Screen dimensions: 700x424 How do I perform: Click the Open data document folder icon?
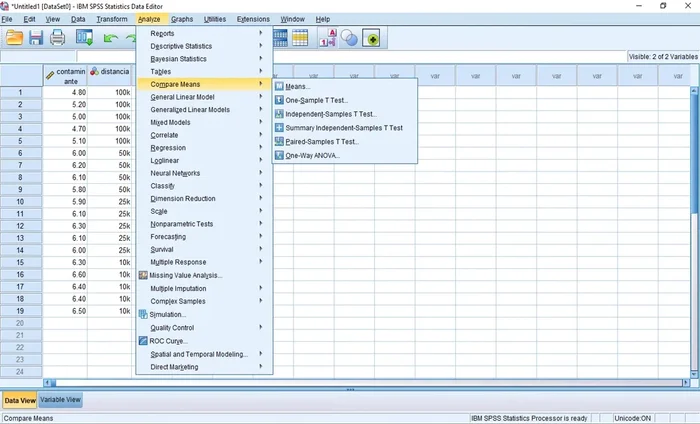[x=14, y=38]
